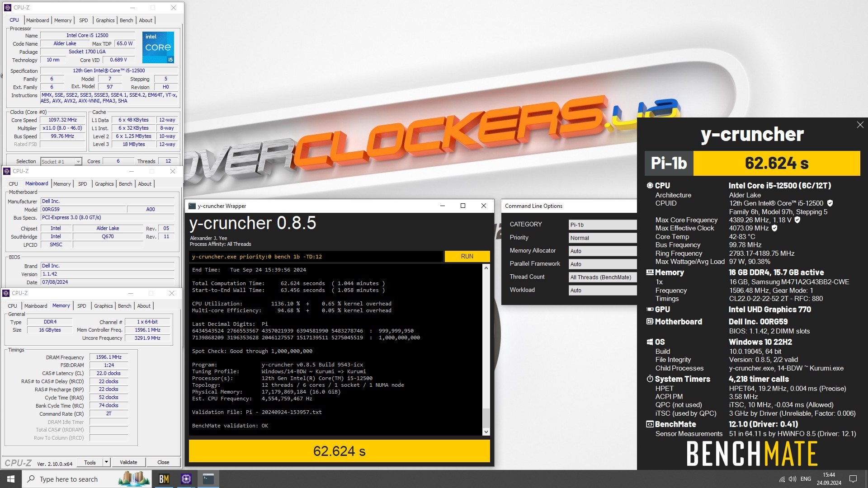Open BenchMate from the taskbar
The width and height of the screenshot is (868, 488).
tap(164, 479)
